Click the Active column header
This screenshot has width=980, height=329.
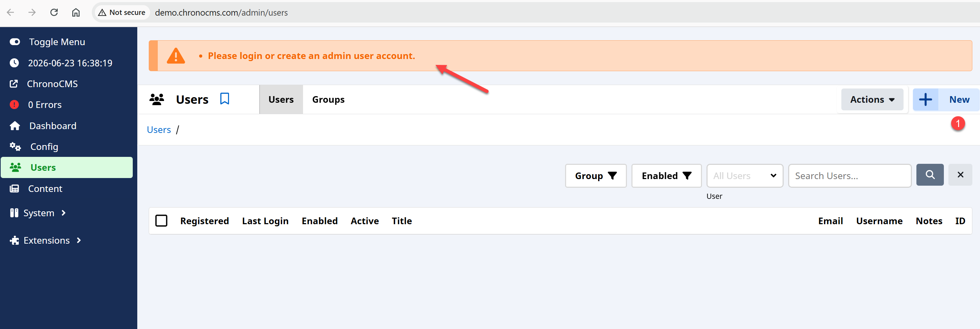pos(365,221)
